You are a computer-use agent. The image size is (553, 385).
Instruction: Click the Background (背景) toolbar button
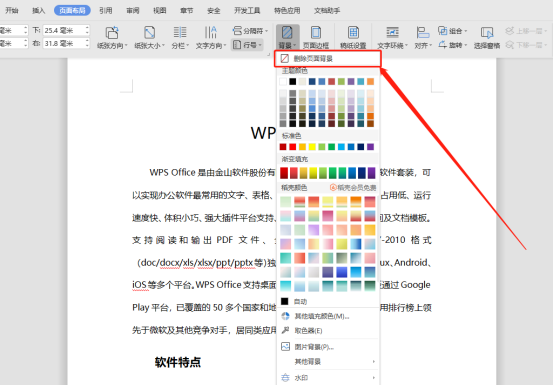(287, 37)
